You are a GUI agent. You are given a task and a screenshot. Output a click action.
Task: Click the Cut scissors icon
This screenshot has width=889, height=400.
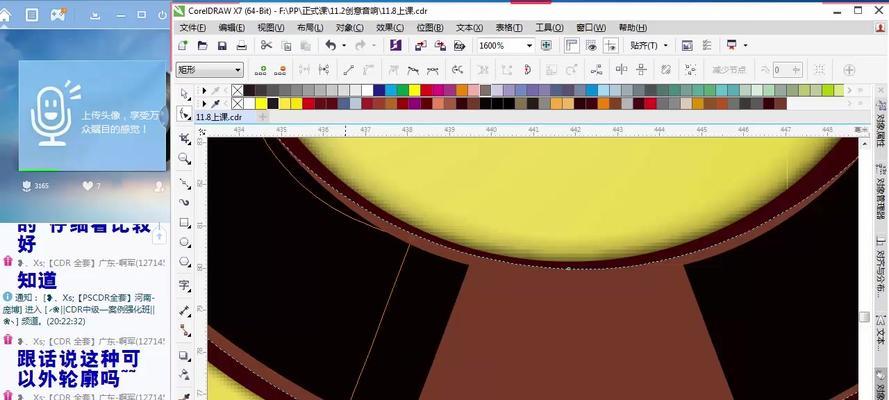[266, 45]
